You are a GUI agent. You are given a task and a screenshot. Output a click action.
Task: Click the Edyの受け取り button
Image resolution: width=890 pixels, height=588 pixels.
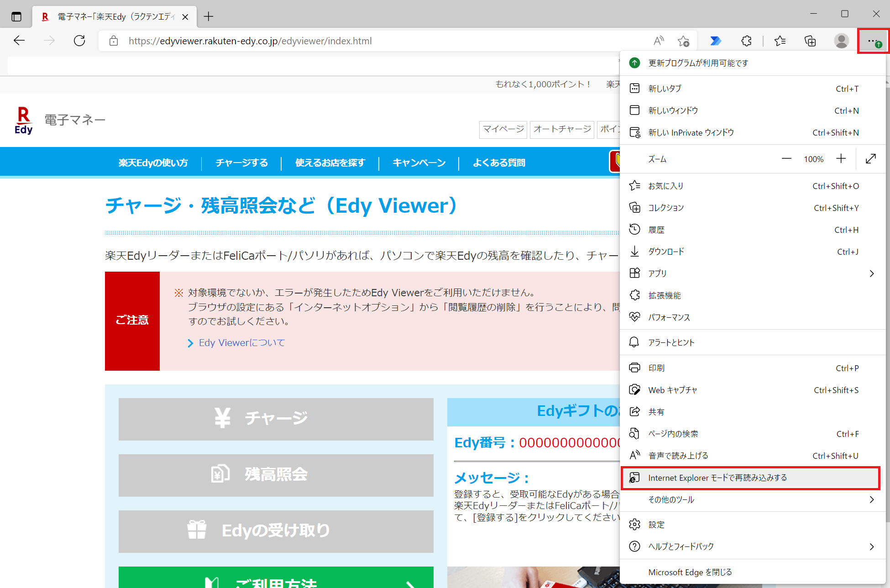click(x=276, y=531)
